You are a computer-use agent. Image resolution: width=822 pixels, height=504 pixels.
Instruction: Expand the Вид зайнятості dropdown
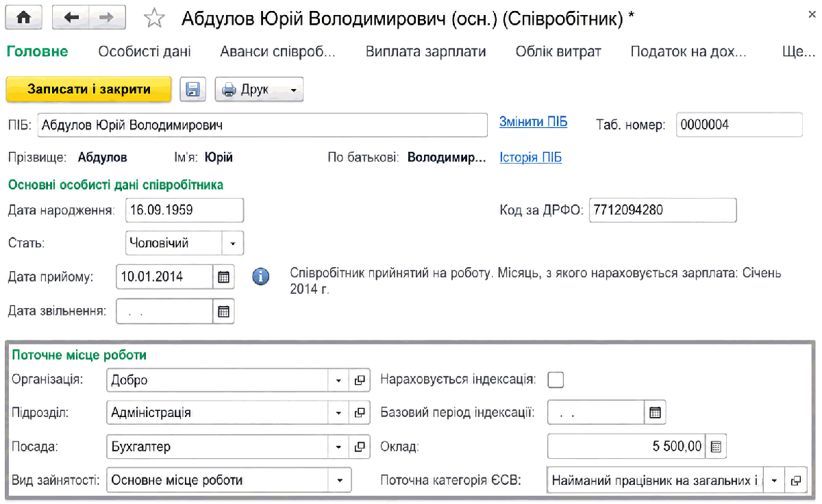coord(340,481)
